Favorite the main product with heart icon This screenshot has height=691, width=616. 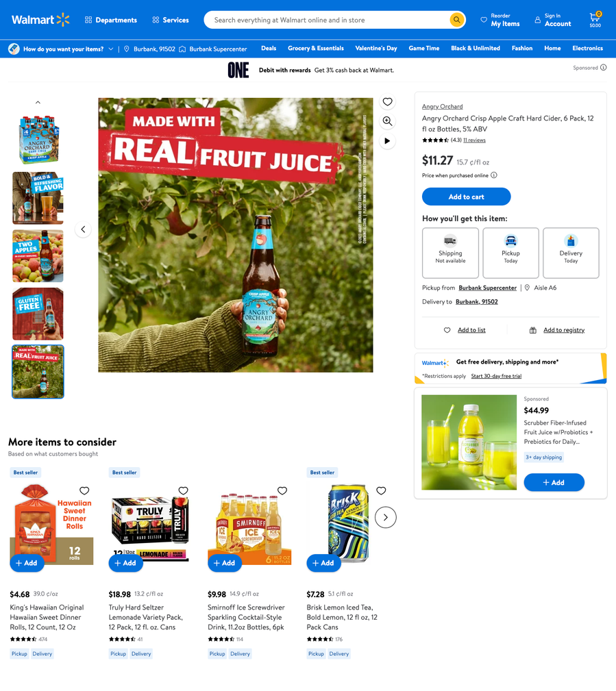pos(387,102)
